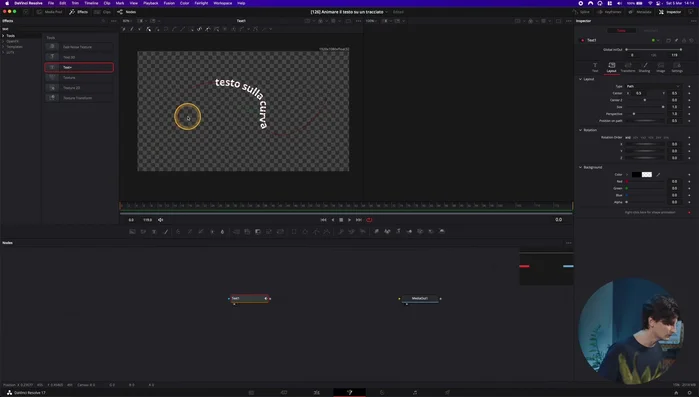Play reverse button
Viewport: 699px width, 397px height.
[x=333, y=220]
